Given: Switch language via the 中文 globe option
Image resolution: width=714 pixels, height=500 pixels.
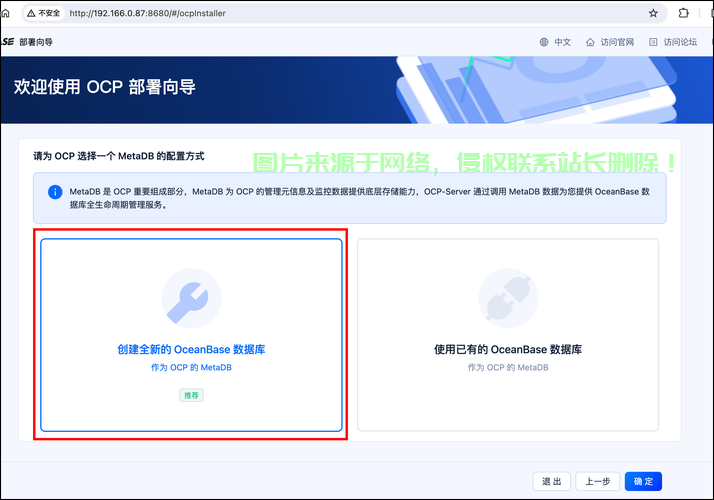Looking at the screenshot, I should tap(555, 42).
